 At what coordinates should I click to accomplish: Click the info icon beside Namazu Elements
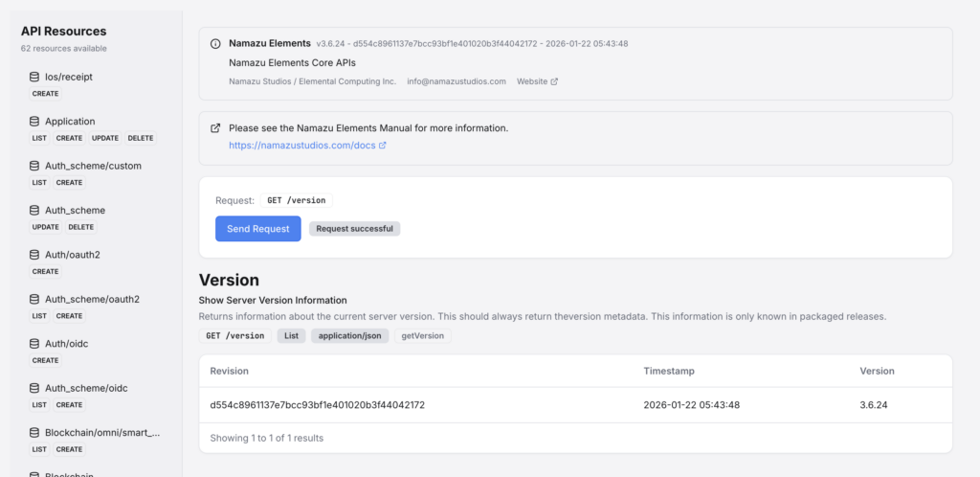tap(215, 44)
